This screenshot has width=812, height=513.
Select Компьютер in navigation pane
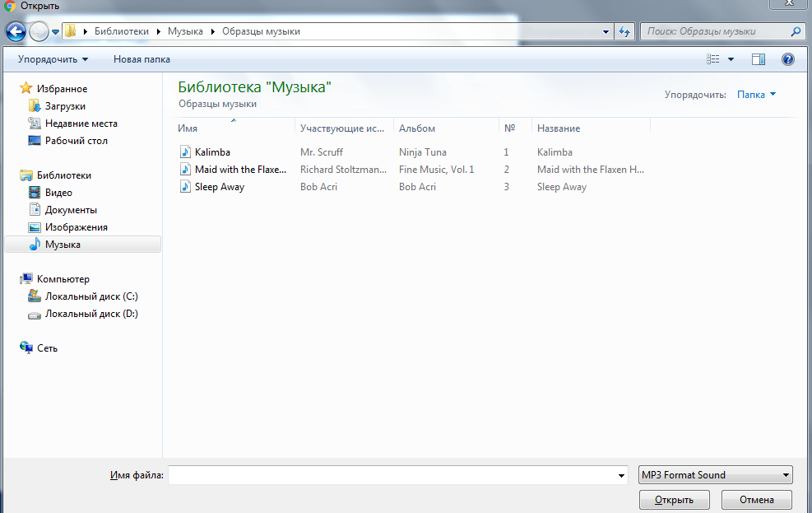pyautogui.click(x=63, y=279)
